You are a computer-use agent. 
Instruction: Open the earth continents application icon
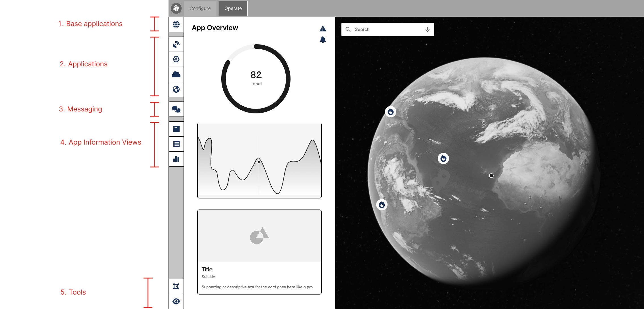(x=176, y=89)
